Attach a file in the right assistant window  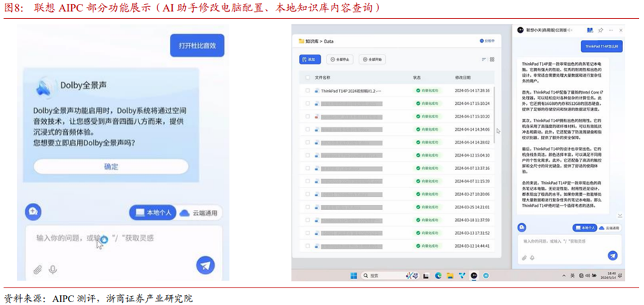[524, 257]
